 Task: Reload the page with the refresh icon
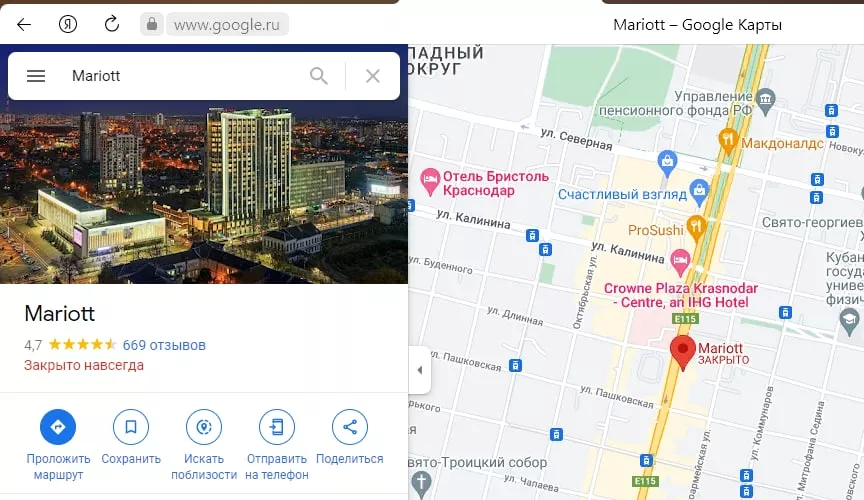(x=112, y=24)
